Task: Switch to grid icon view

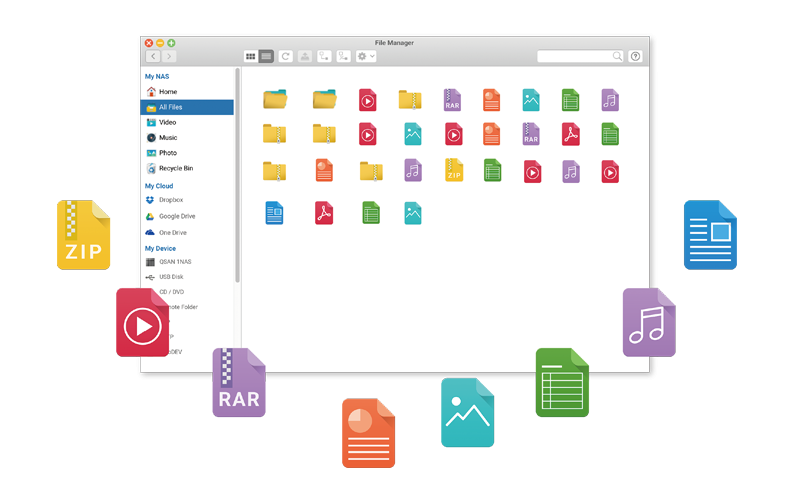Action: 251,57
